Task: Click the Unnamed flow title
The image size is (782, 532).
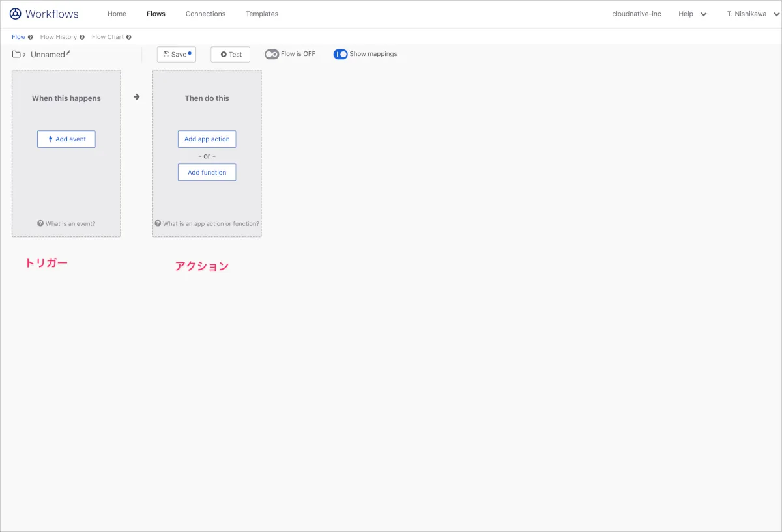Action: [x=48, y=55]
